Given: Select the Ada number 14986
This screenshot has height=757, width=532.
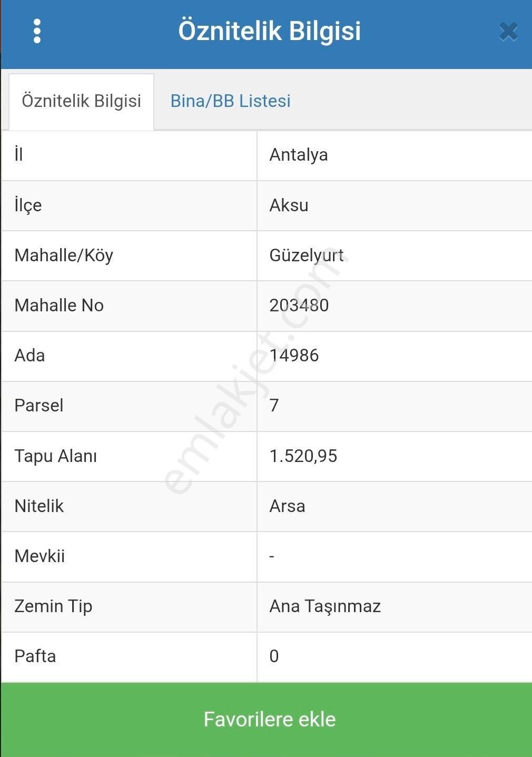Looking at the screenshot, I should [295, 356].
